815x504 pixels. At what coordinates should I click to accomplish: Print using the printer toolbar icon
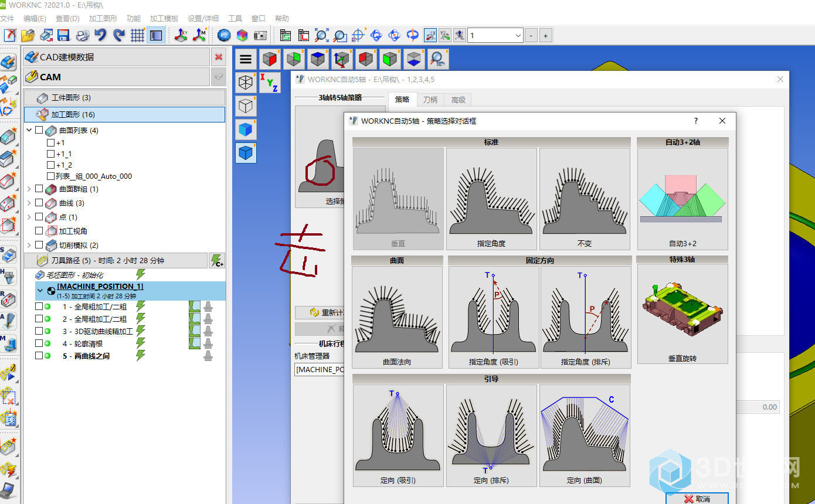(83, 35)
